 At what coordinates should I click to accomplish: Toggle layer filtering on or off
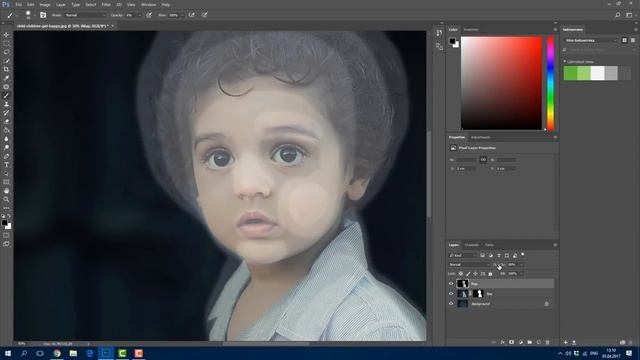pyautogui.click(x=523, y=255)
